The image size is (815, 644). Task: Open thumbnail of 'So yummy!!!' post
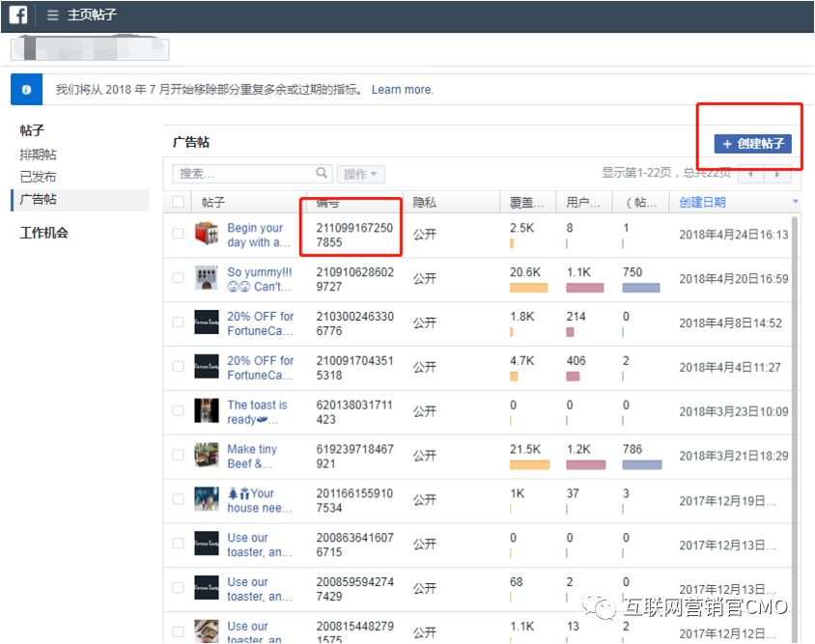[207, 278]
